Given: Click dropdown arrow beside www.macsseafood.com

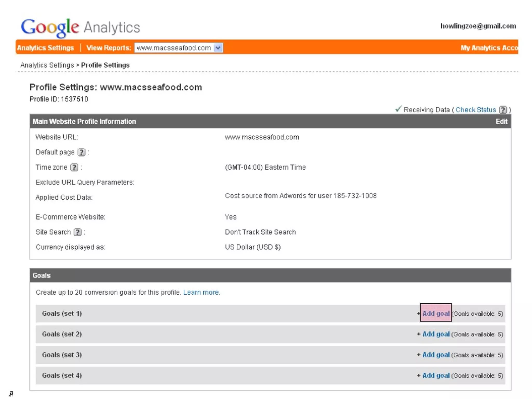Looking at the screenshot, I should point(218,48).
